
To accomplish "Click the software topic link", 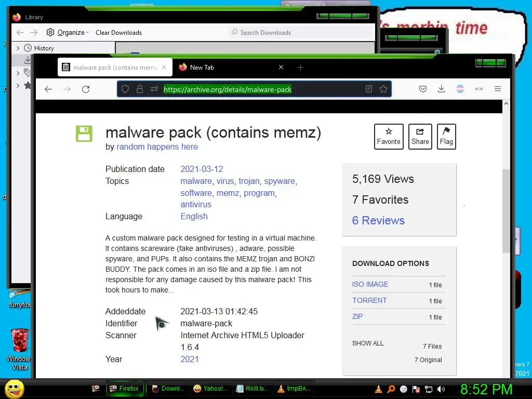I will coord(196,193).
